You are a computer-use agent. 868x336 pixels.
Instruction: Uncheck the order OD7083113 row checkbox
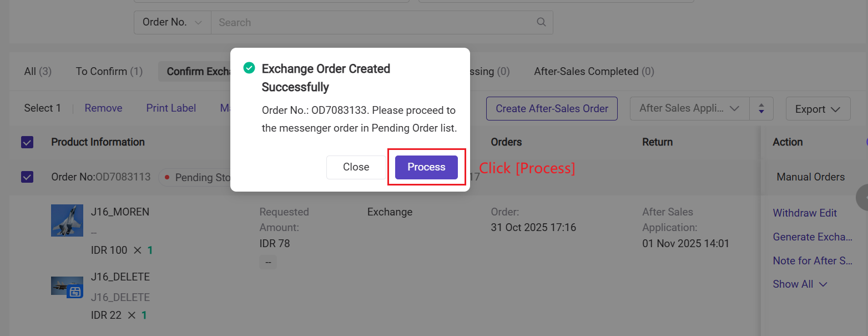tap(27, 177)
